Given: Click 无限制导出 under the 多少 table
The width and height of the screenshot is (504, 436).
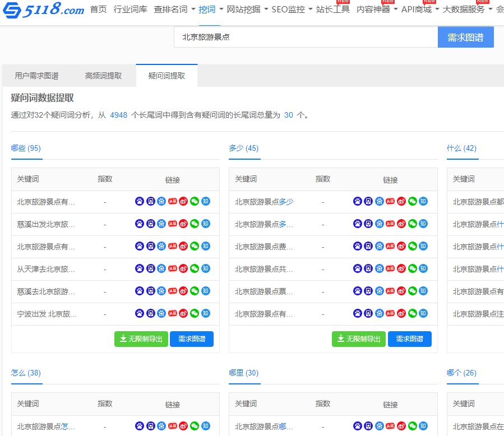Looking at the screenshot, I should (x=359, y=339).
